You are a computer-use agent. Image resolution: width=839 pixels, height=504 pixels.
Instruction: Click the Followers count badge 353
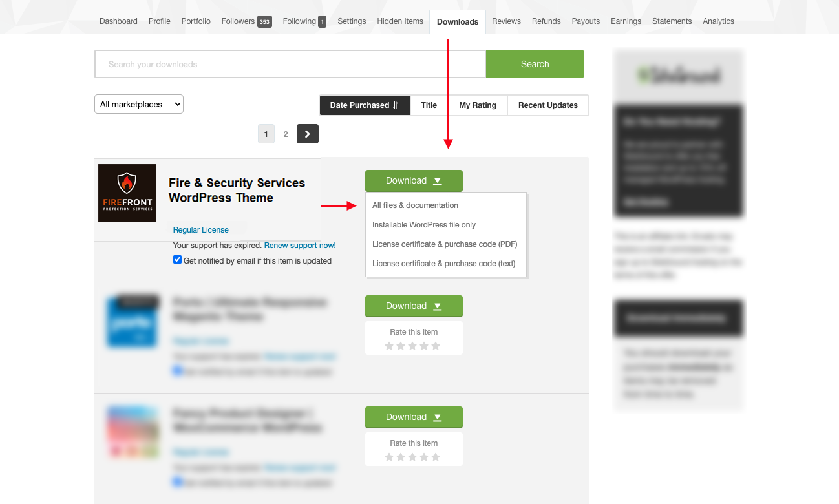264,22
